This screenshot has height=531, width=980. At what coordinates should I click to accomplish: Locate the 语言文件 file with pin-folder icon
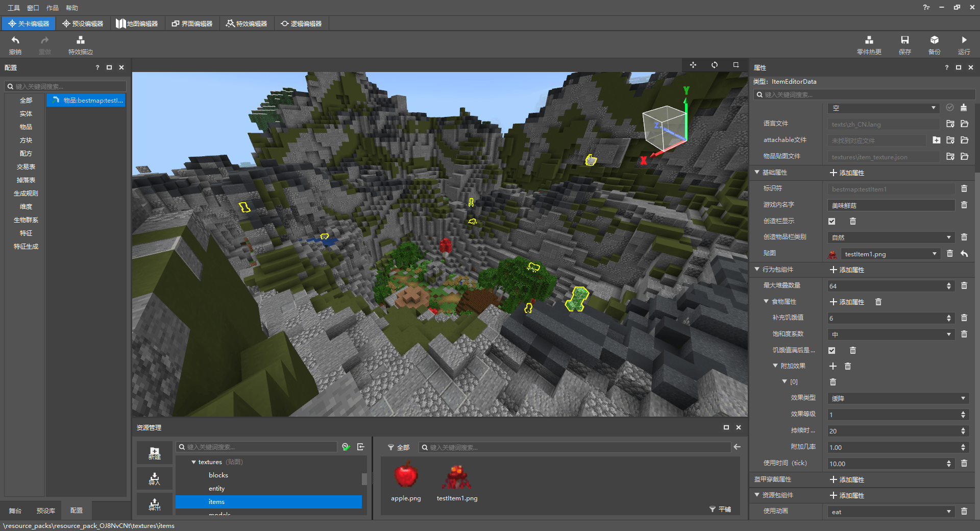[x=950, y=124]
